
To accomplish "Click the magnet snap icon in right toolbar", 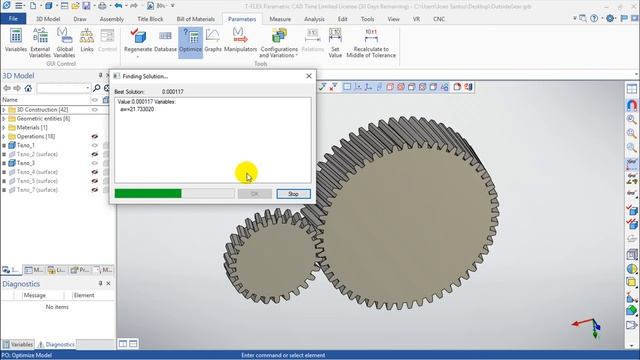I will 631,105.
